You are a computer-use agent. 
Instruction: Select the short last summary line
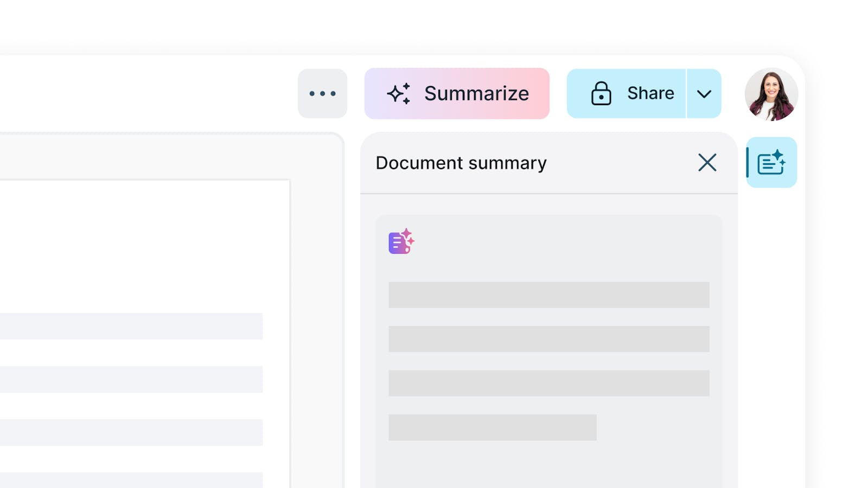tap(492, 428)
